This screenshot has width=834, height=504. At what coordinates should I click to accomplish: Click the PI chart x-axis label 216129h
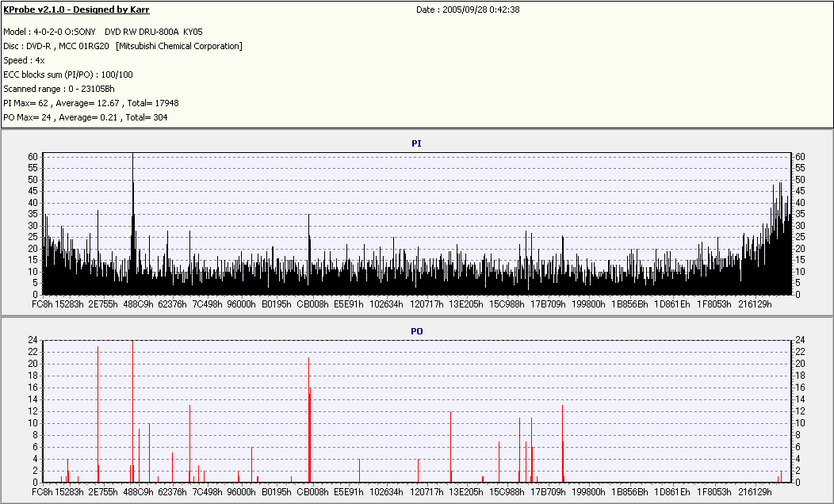tap(755, 304)
